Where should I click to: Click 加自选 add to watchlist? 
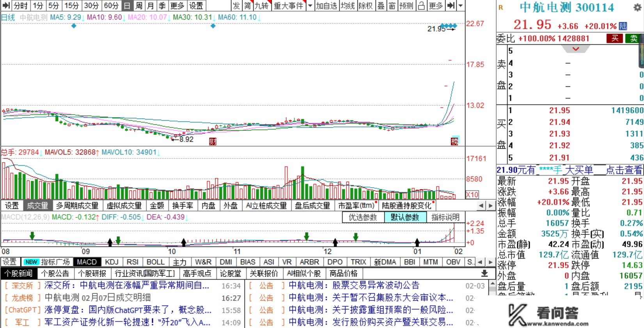327,5
